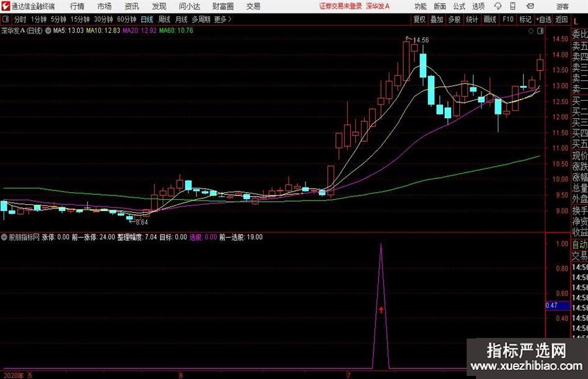Expand the 更多 periods chevron
The width and height of the screenshot is (588, 379).
(230, 19)
